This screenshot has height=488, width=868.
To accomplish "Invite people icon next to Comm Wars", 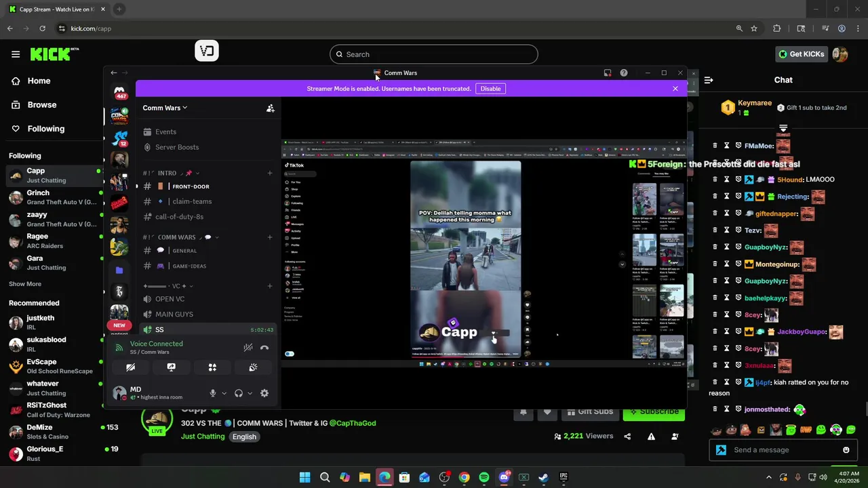I will 270,108.
